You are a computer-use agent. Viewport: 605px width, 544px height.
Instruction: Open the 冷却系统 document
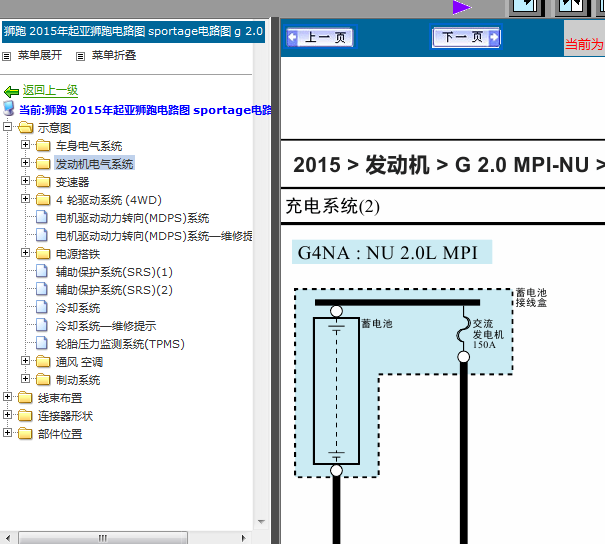(78, 308)
